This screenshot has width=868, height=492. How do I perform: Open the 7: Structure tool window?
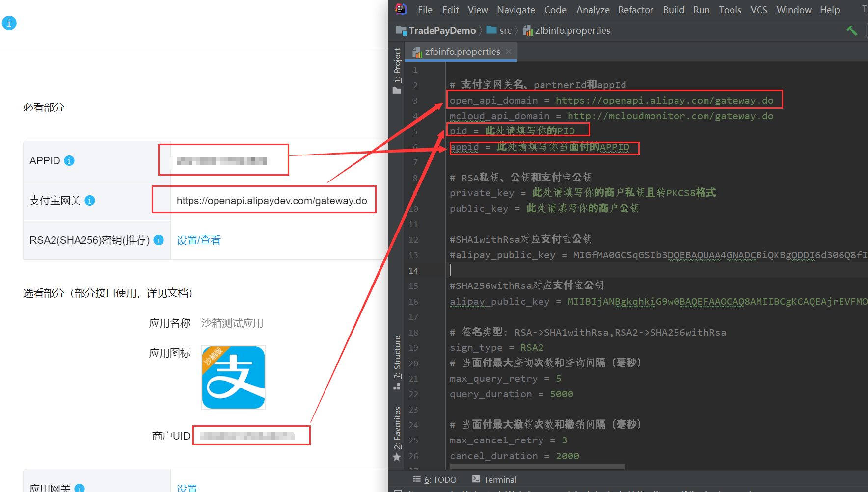tap(397, 362)
